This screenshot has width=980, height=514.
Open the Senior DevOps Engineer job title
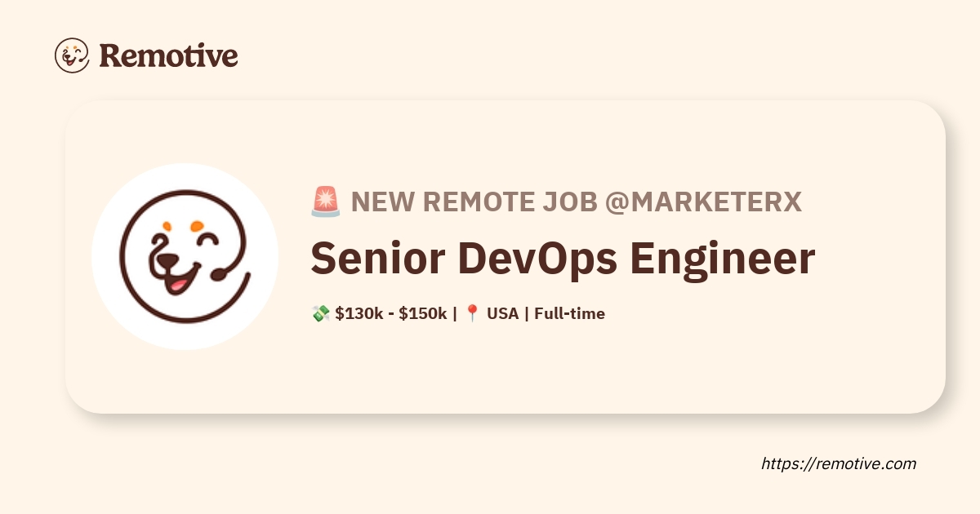coord(563,258)
